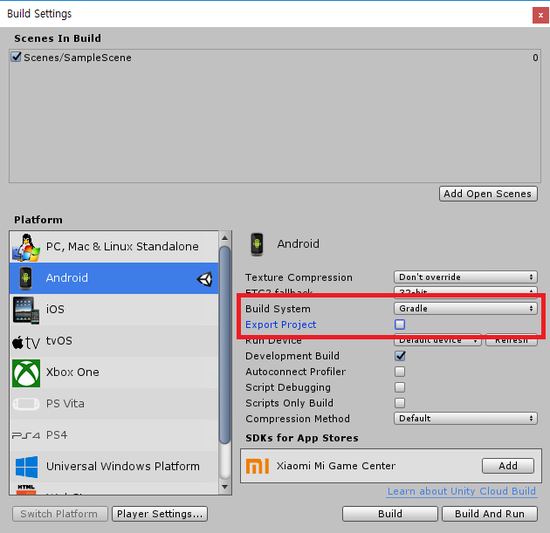Turn on Autoconnect Profiler checkbox
The image size is (550, 533).
pyautogui.click(x=400, y=371)
